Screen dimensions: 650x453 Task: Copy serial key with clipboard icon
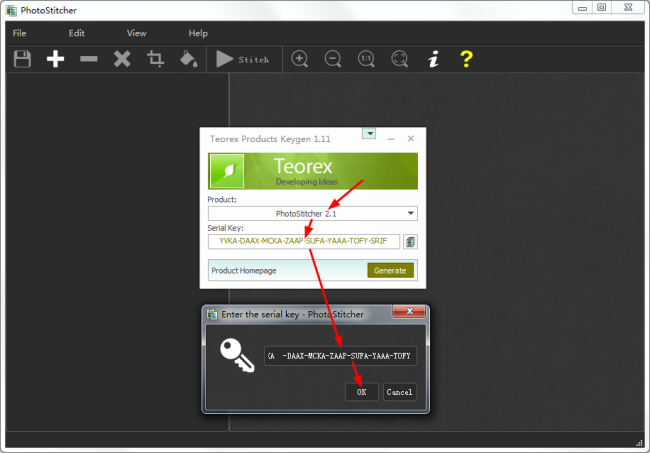click(x=410, y=242)
